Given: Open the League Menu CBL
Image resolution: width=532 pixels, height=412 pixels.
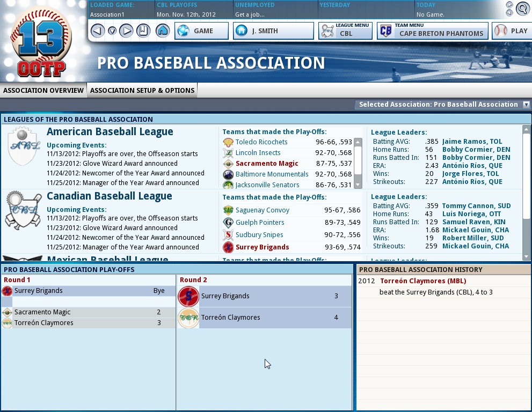Looking at the screenshot, I should 345,31.
